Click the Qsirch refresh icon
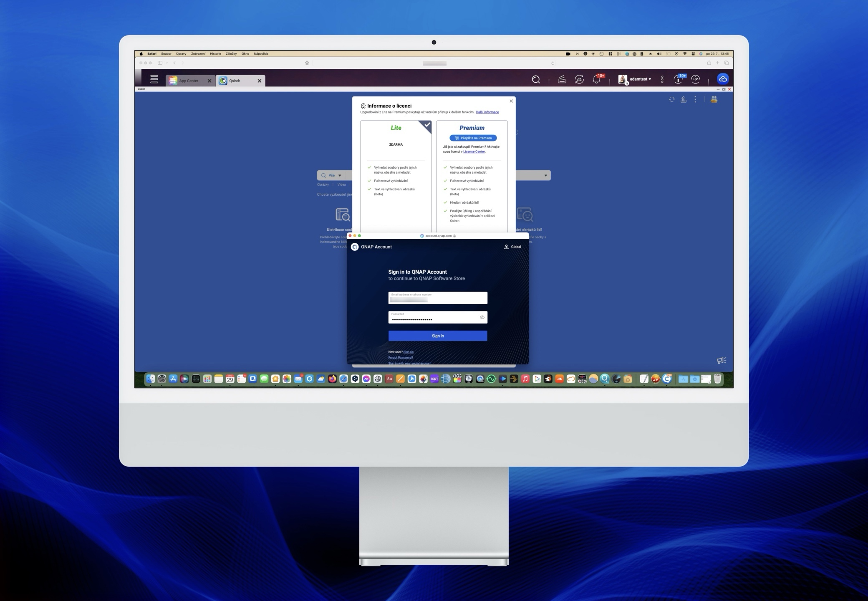This screenshot has width=868, height=601. [x=671, y=99]
